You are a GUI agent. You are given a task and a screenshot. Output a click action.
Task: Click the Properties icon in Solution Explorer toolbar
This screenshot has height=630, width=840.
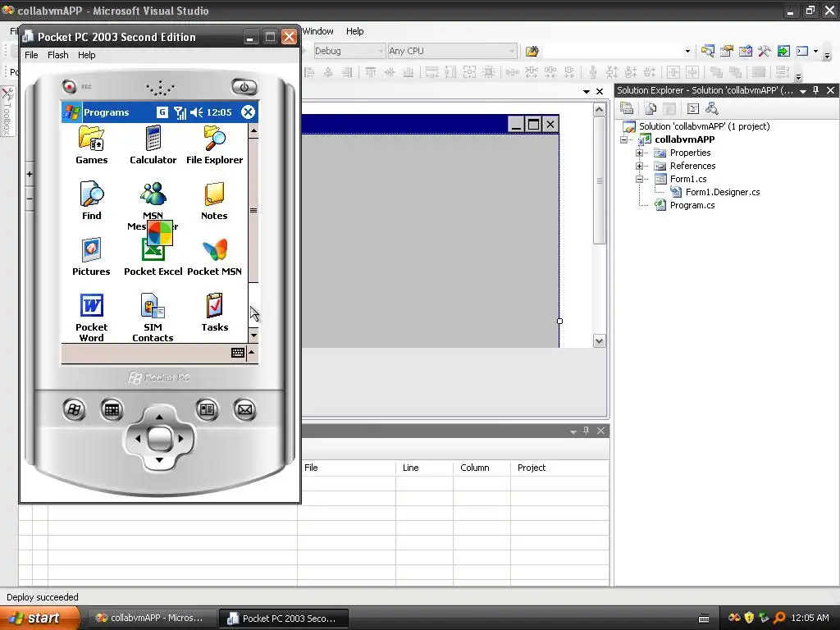coord(627,109)
